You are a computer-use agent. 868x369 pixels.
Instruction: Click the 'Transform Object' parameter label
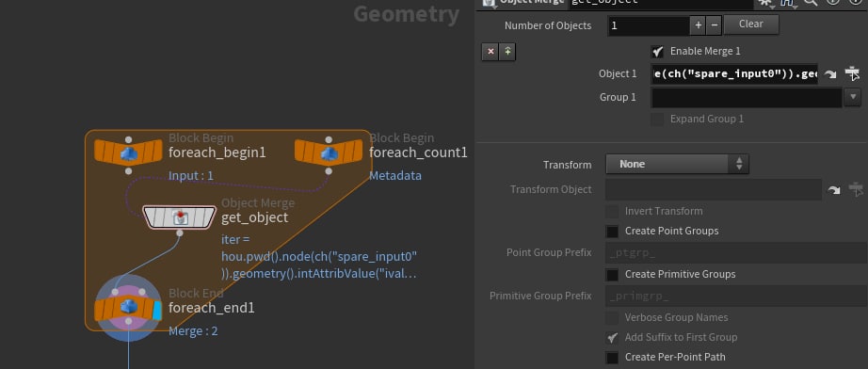551,190
